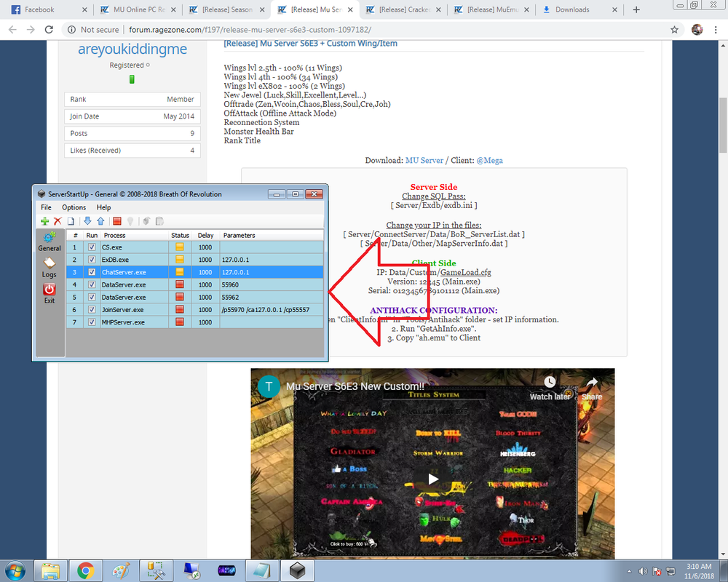Uncheck Run checkbox for ExDB.exe
728x582 pixels.
point(92,260)
